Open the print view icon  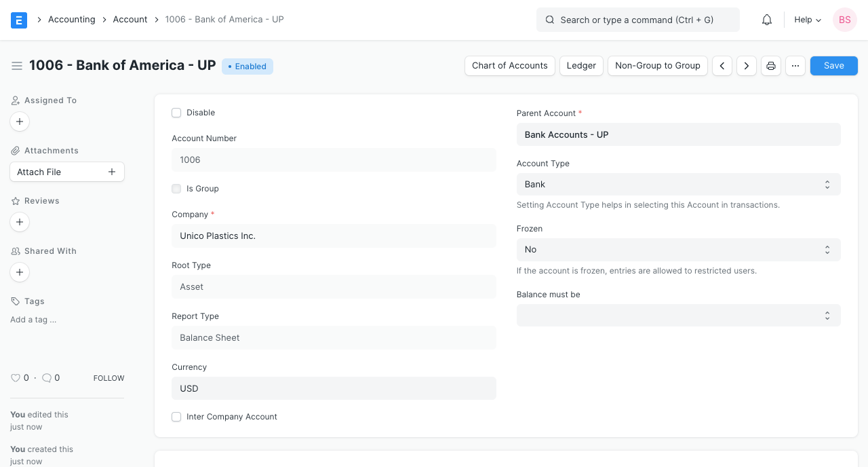[770, 65]
